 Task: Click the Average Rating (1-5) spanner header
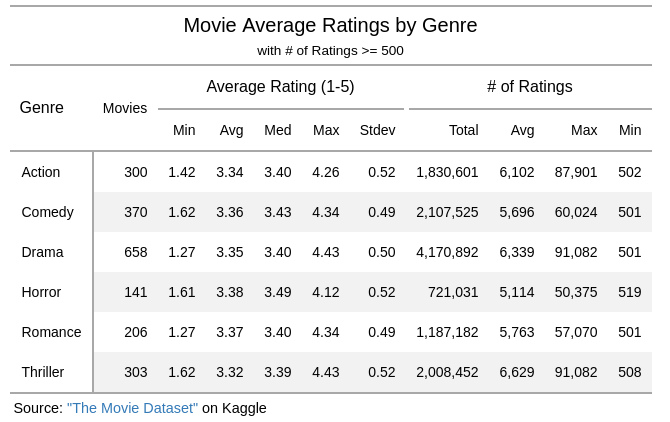[280, 87]
